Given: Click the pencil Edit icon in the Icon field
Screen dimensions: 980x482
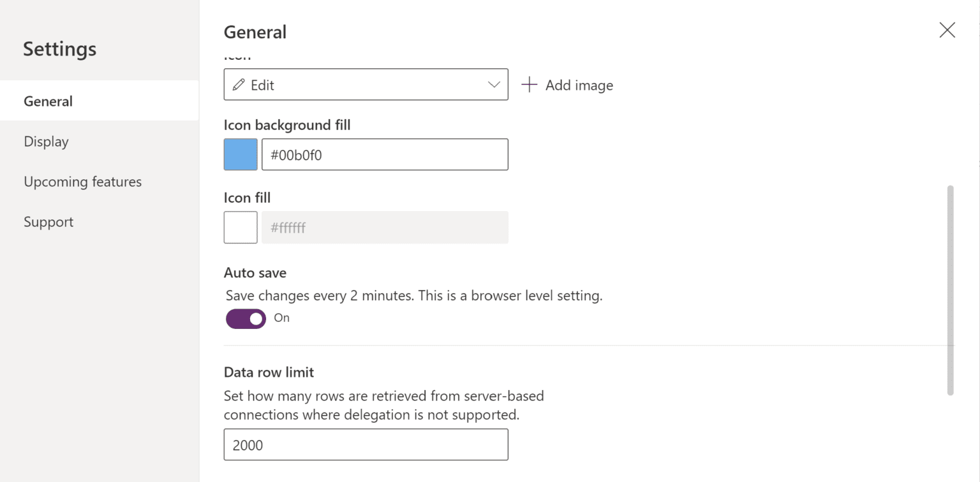Looking at the screenshot, I should tap(240, 84).
